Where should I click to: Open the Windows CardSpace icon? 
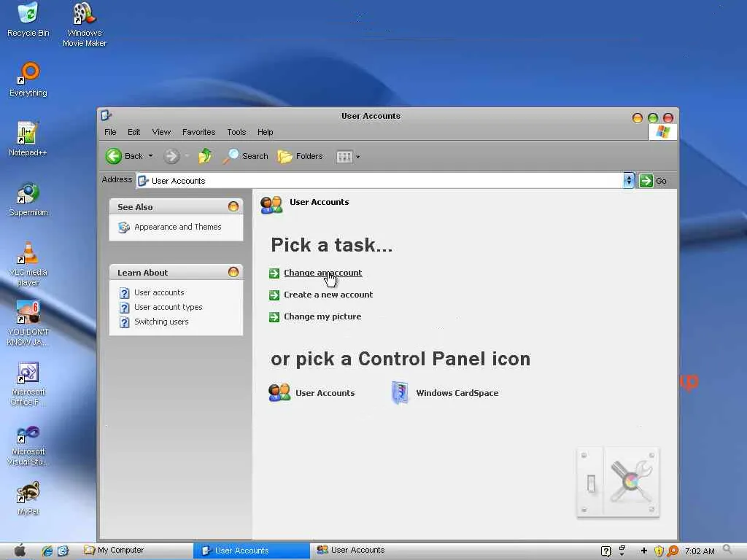click(x=445, y=393)
